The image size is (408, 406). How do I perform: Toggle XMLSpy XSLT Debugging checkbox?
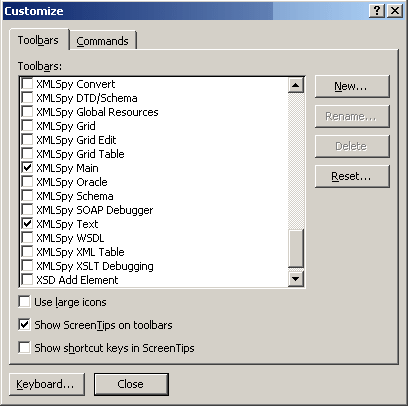(x=27, y=266)
